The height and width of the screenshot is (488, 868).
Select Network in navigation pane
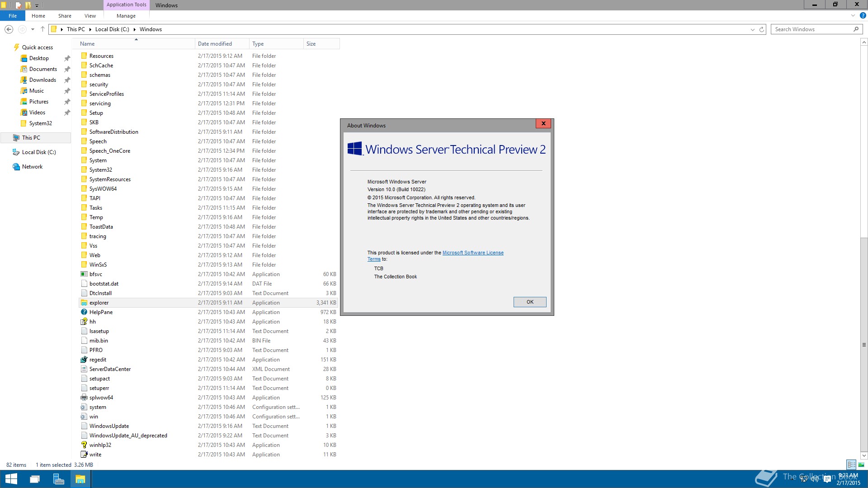point(32,167)
